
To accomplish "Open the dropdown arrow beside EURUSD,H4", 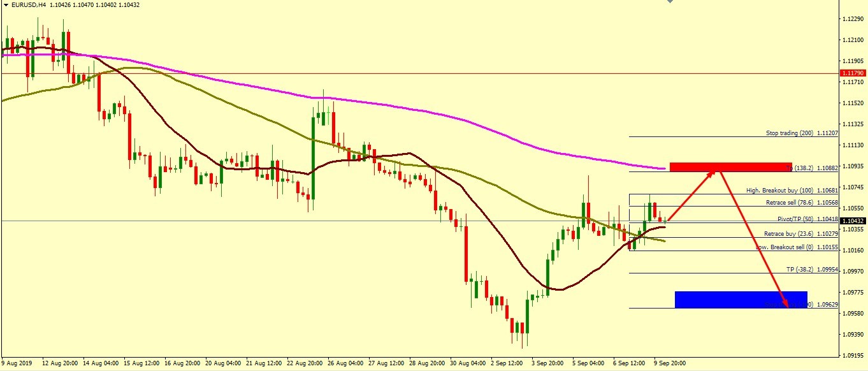I will pyautogui.click(x=5, y=4).
